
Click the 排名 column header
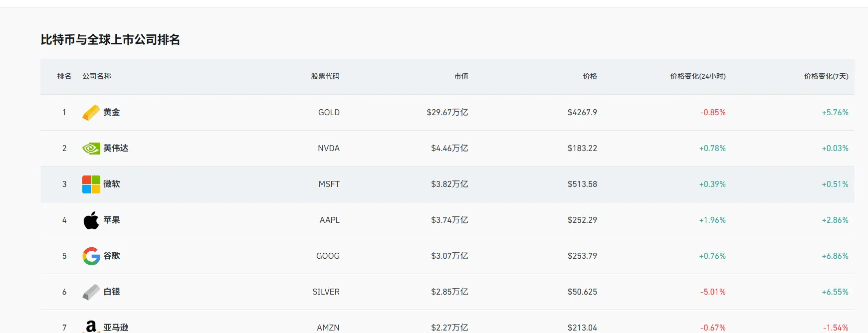pos(64,76)
